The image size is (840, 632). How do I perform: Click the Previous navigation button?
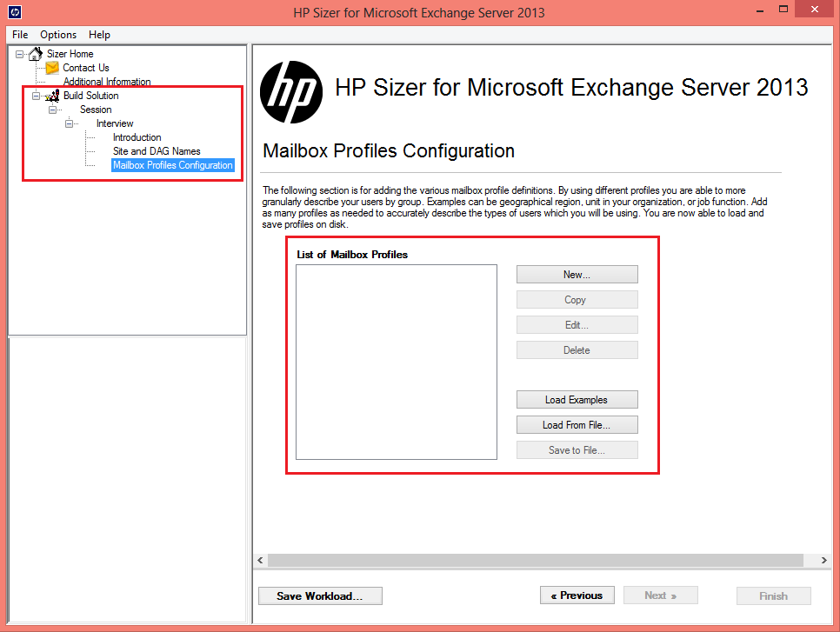577,595
